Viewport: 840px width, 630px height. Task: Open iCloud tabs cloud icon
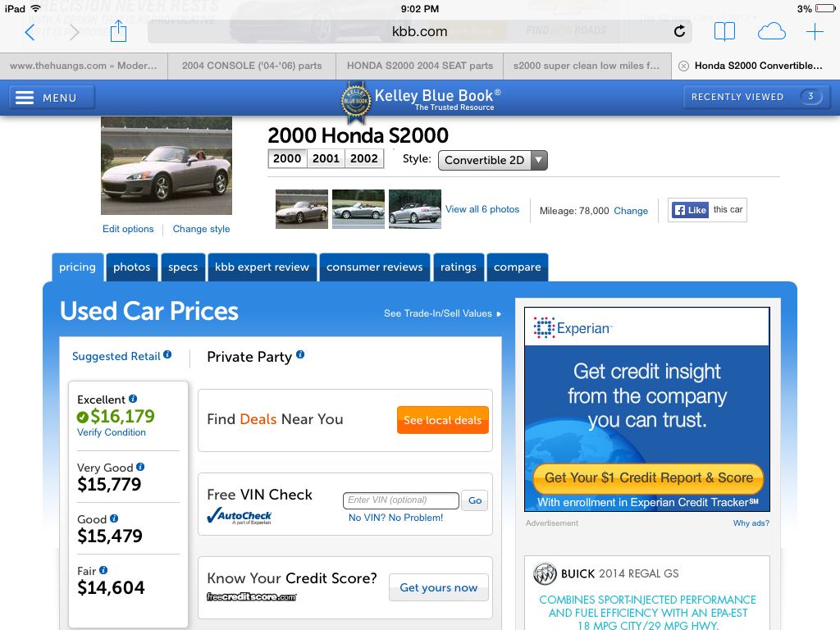click(x=771, y=32)
